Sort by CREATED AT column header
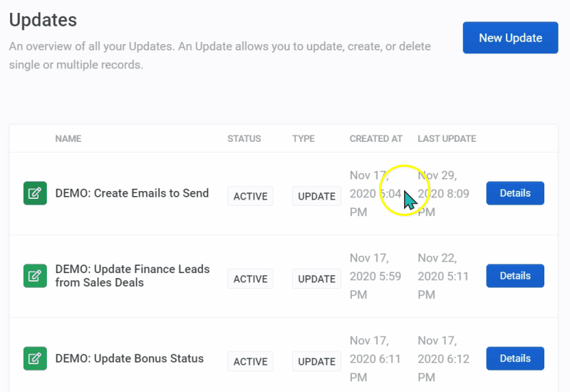 [375, 139]
